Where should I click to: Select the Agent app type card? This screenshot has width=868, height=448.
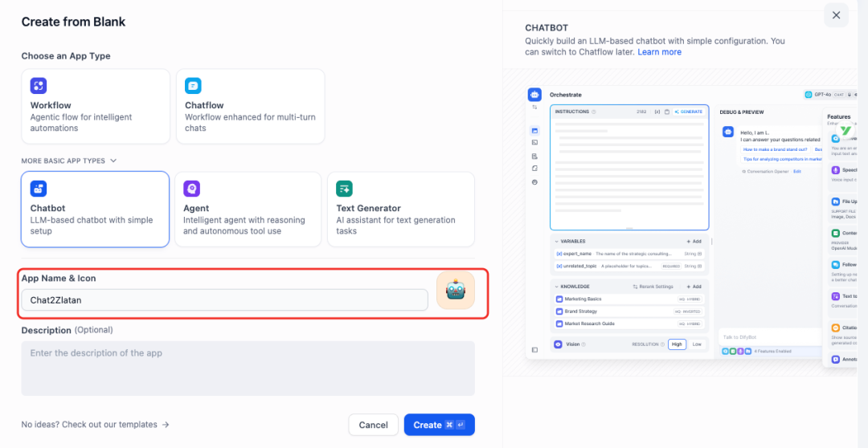click(x=248, y=209)
